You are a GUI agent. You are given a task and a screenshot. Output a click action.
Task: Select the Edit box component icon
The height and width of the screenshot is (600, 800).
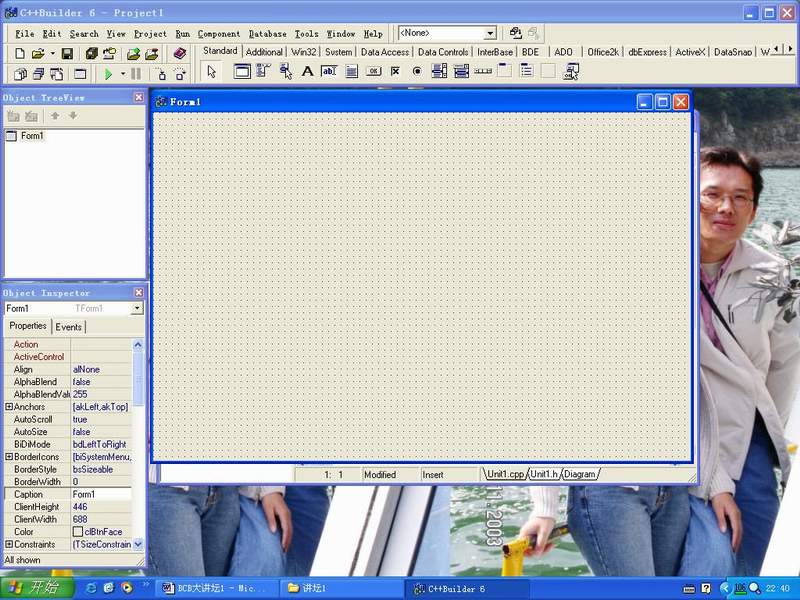[329, 71]
